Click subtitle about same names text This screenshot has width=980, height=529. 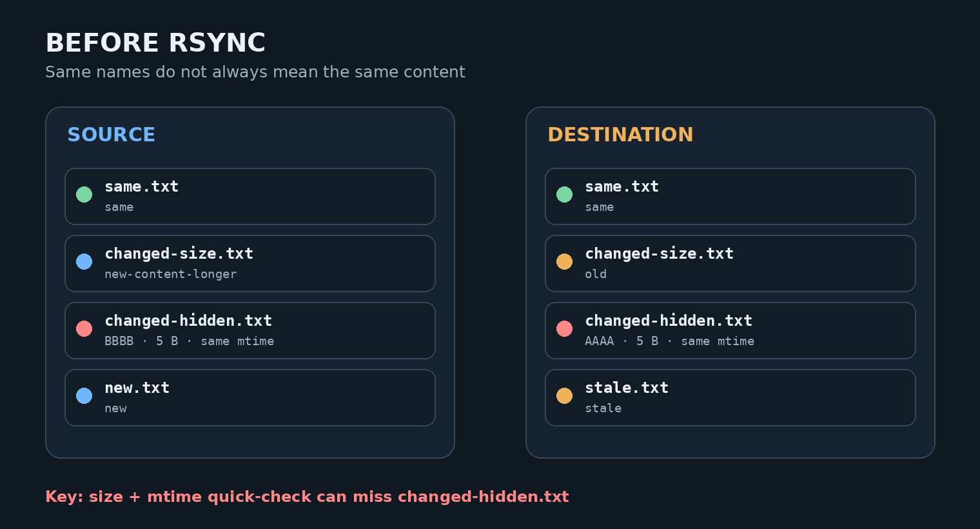click(x=255, y=72)
